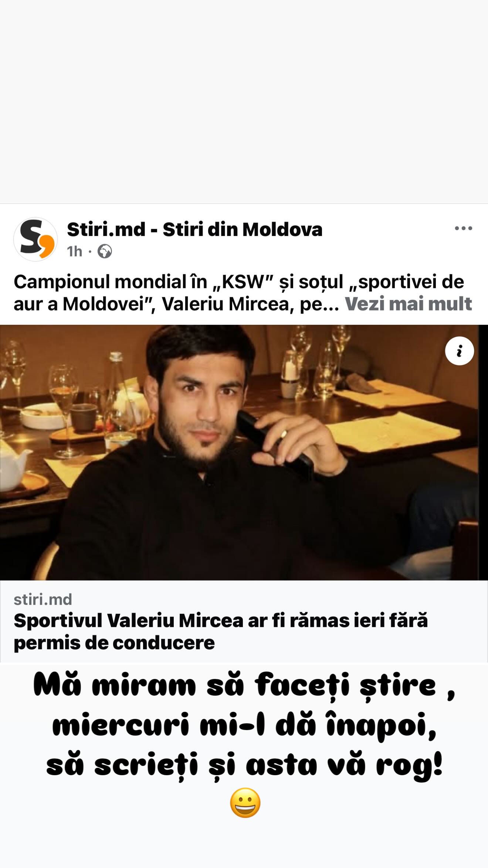488x868 pixels.
Task: Tap the overlay line miercuri mi-l dă înapoi
Action: (244, 727)
